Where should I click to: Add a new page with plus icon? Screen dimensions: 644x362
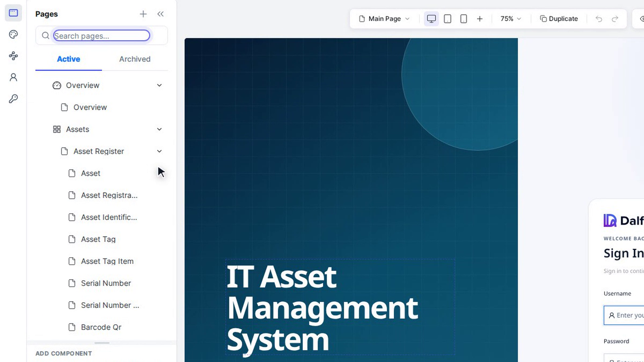pyautogui.click(x=143, y=14)
